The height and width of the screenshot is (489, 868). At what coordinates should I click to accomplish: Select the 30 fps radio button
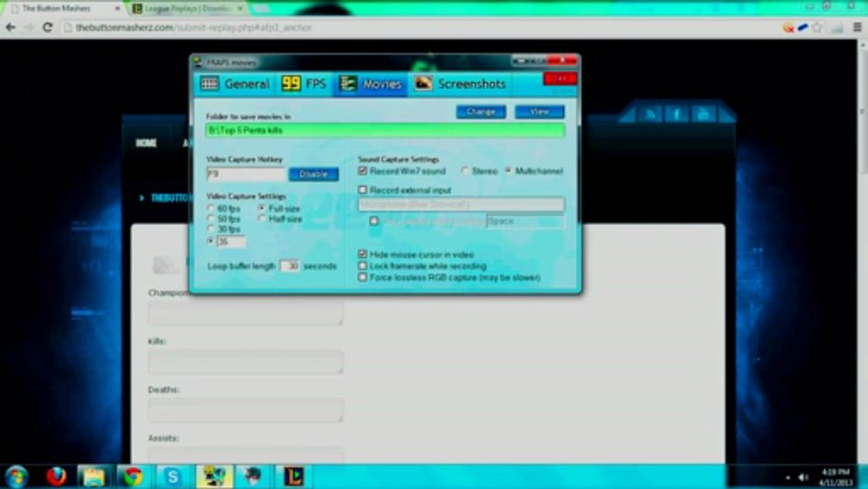[x=211, y=230]
